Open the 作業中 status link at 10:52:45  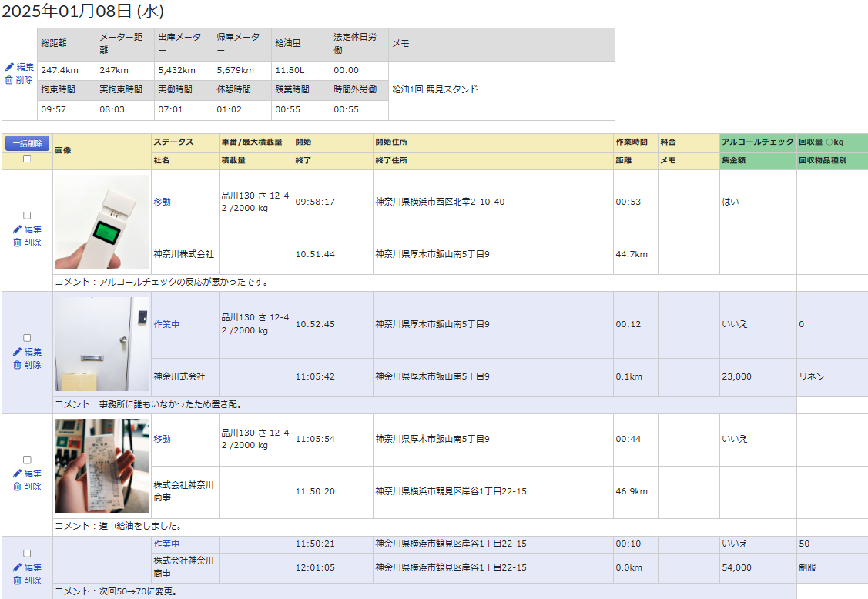coord(166,324)
